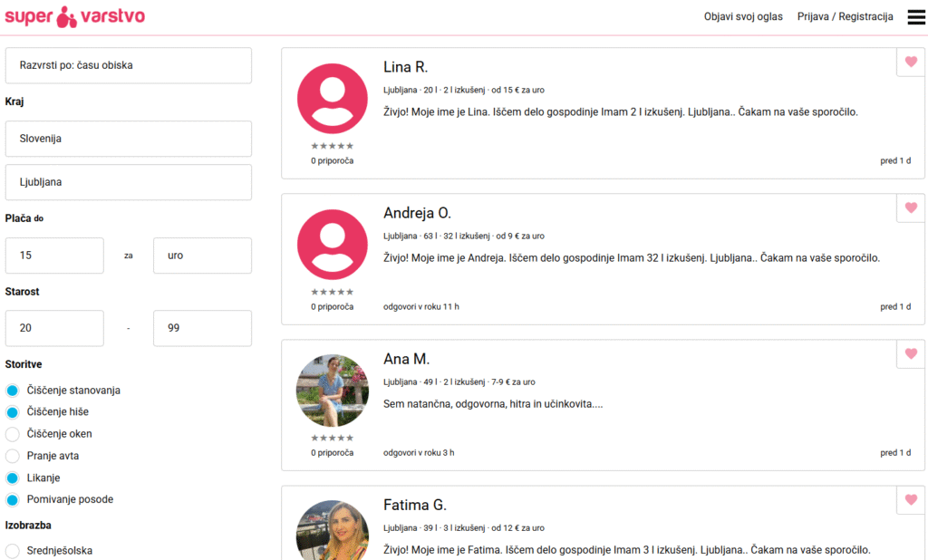The width and height of the screenshot is (928, 560).
Task: Click the minimum age field showing 20
Action: click(x=54, y=328)
